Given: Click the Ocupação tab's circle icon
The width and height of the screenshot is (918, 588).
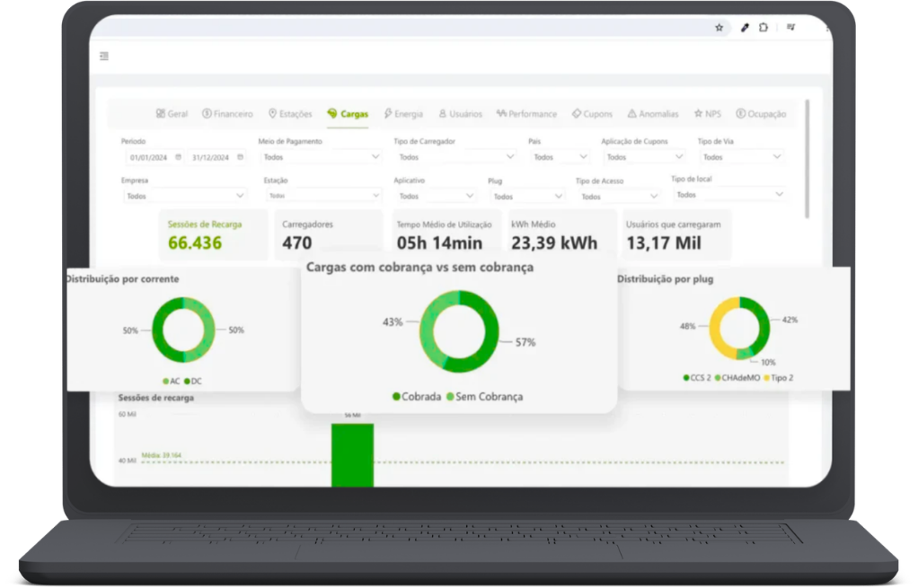Looking at the screenshot, I should point(741,113).
